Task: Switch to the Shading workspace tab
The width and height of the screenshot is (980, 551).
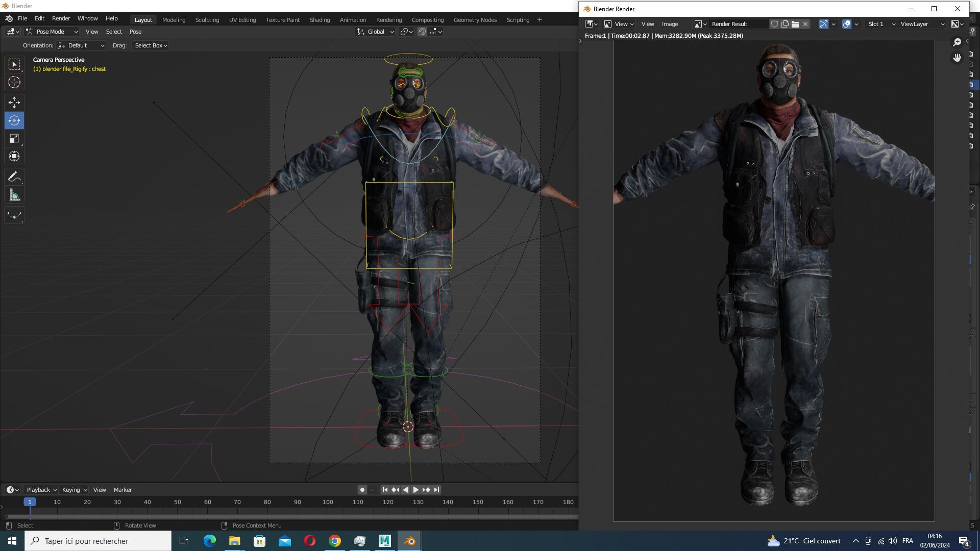Action: click(x=320, y=20)
